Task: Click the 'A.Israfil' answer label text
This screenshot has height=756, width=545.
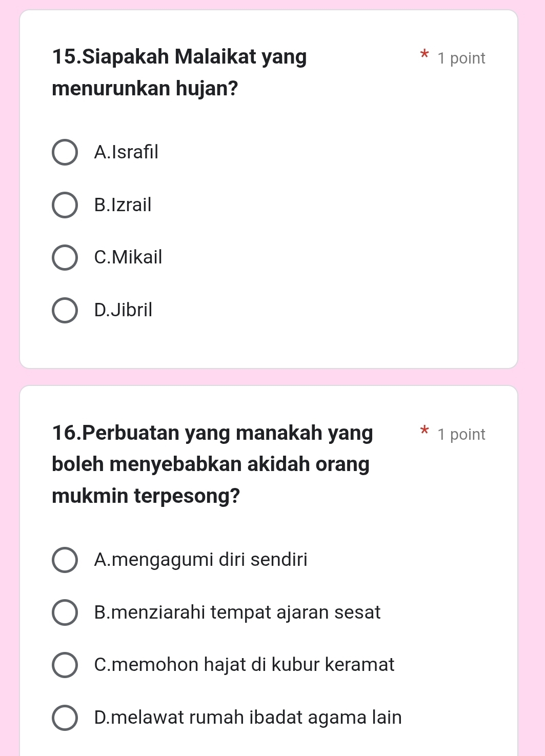Action: coord(126,152)
